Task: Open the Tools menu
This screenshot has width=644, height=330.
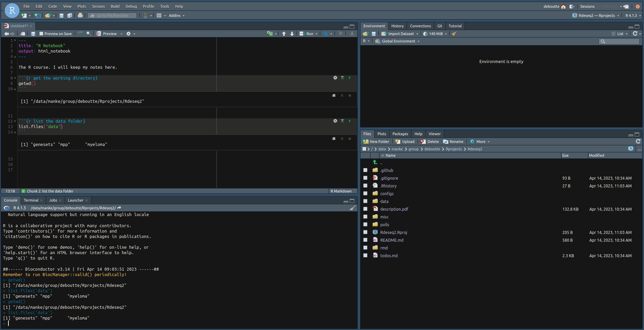Action: tap(165, 6)
